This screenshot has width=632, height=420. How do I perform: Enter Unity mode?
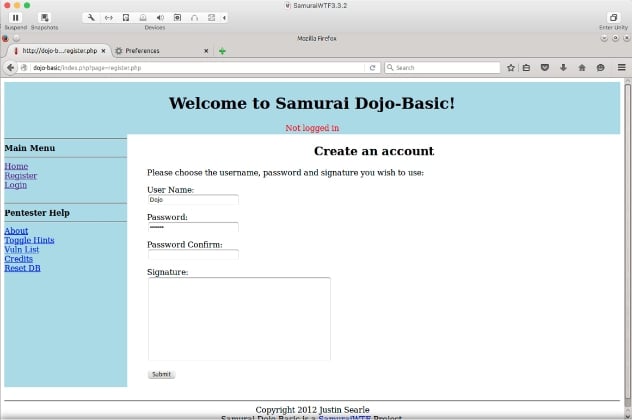pyautogui.click(x=613, y=18)
